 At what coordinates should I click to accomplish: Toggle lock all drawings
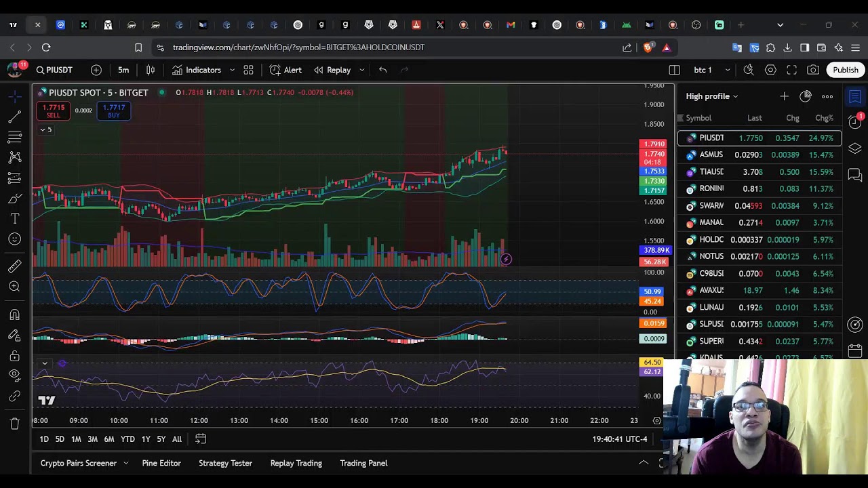[15, 355]
